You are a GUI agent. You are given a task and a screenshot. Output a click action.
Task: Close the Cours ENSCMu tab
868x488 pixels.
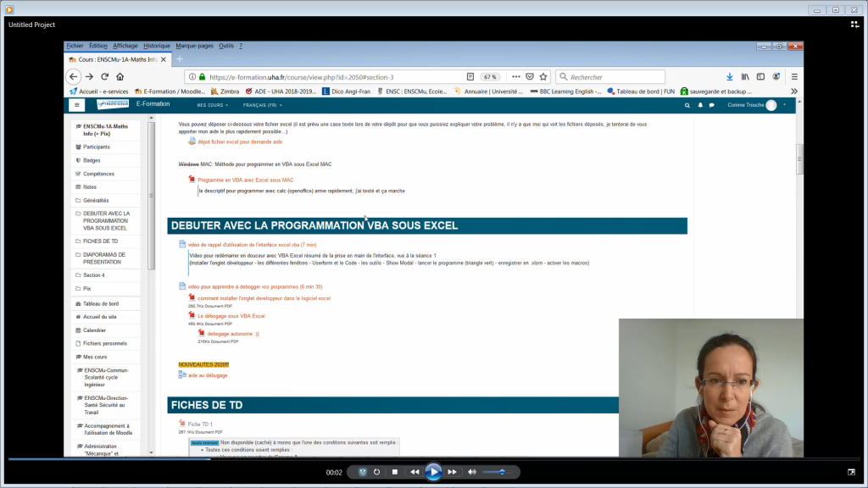click(x=164, y=59)
